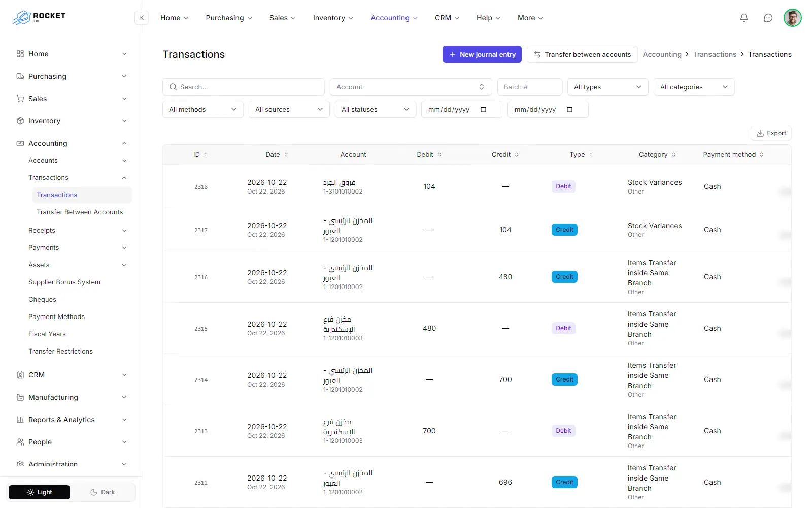
Task: Click the Purchasing sidebar truck icon
Action: 20,76
